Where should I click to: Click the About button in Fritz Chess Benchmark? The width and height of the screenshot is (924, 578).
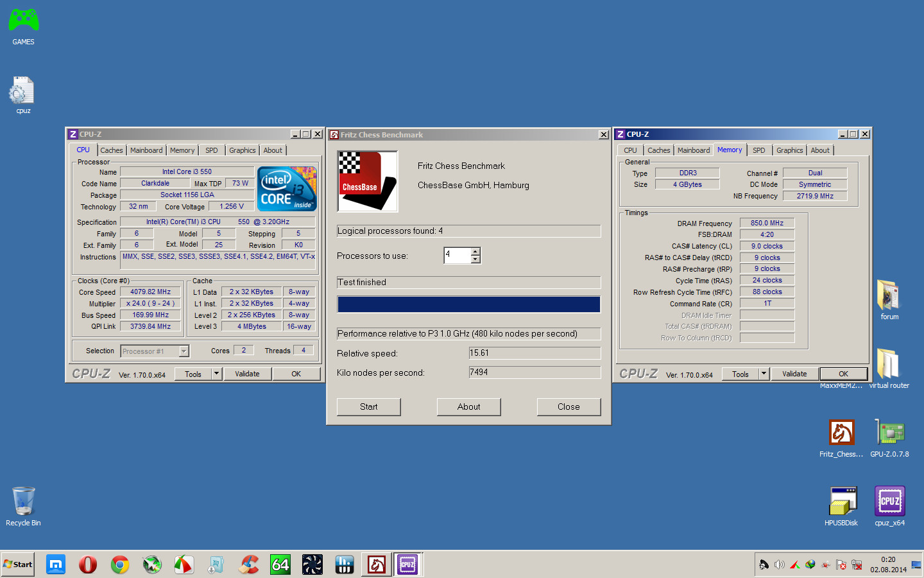coord(468,407)
